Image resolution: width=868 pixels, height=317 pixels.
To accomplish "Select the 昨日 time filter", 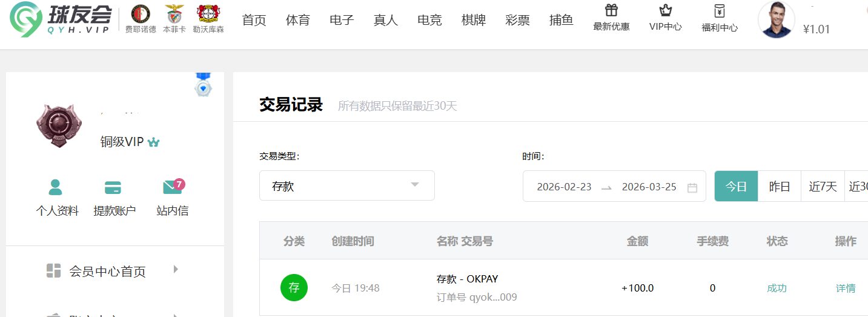I will click(780, 187).
